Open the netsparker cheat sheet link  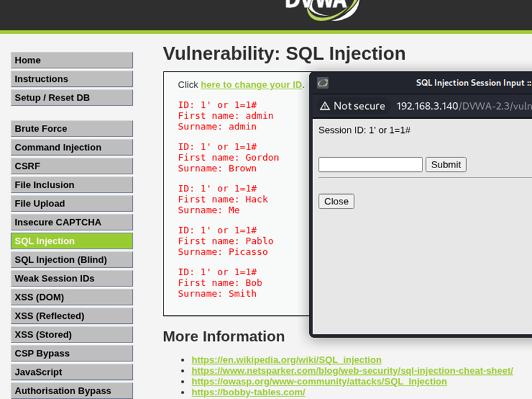(352, 371)
